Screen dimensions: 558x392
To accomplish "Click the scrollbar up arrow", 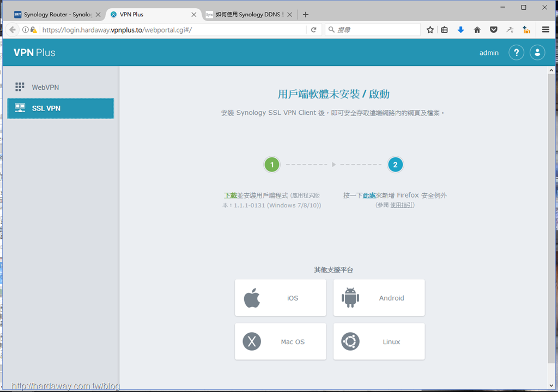I will click(551, 70).
